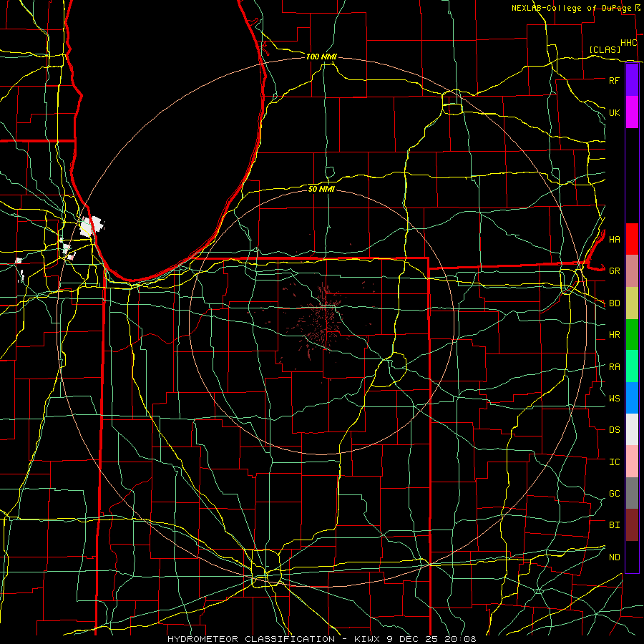
Task: Click the UK magenta legend swatch
Action: pyautogui.click(x=632, y=112)
